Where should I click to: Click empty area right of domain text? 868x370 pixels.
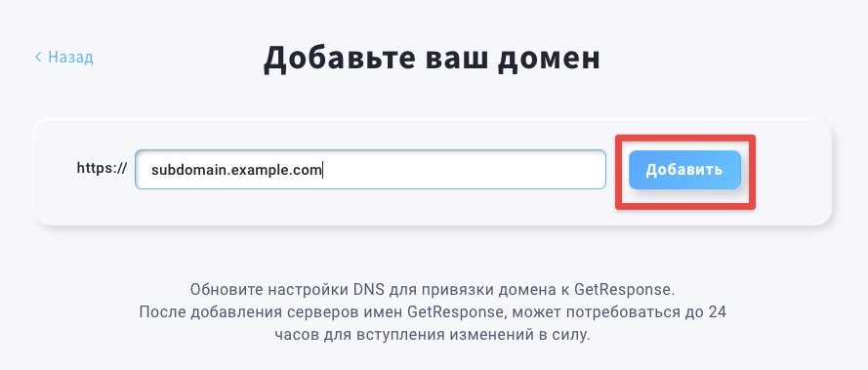[x=462, y=170]
